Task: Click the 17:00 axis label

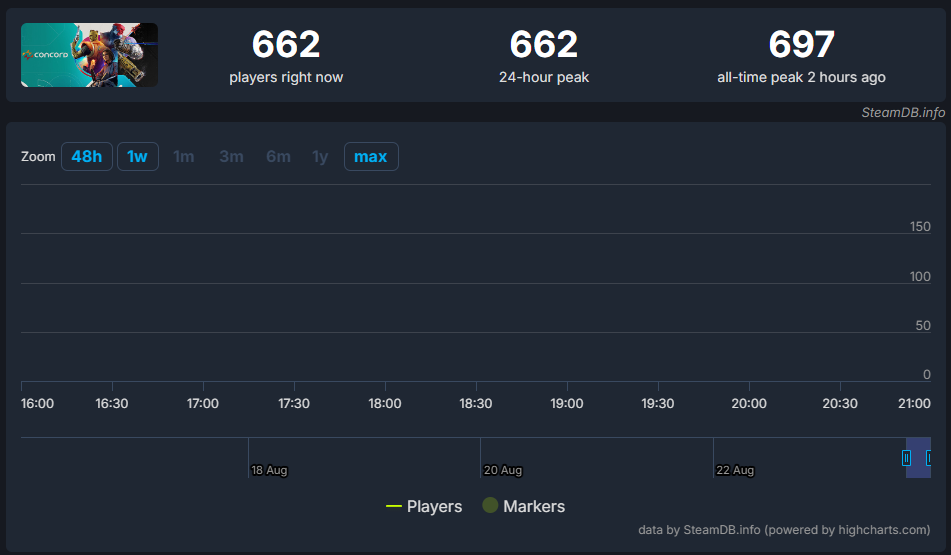Action: coord(203,403)
